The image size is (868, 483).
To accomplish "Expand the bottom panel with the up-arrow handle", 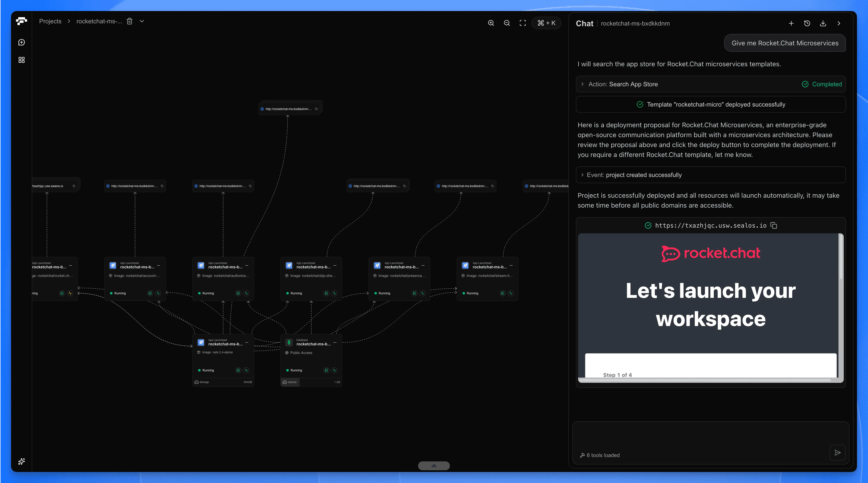I will 434,465.
